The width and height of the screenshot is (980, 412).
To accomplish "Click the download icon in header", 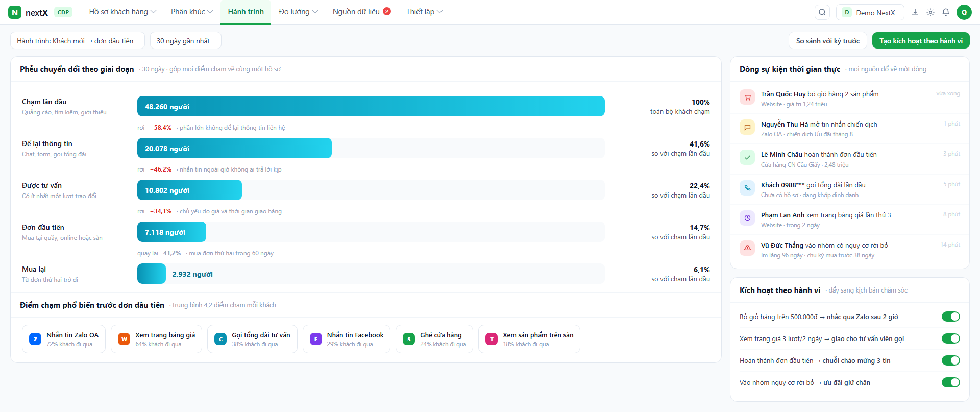I will click(915, 12).
